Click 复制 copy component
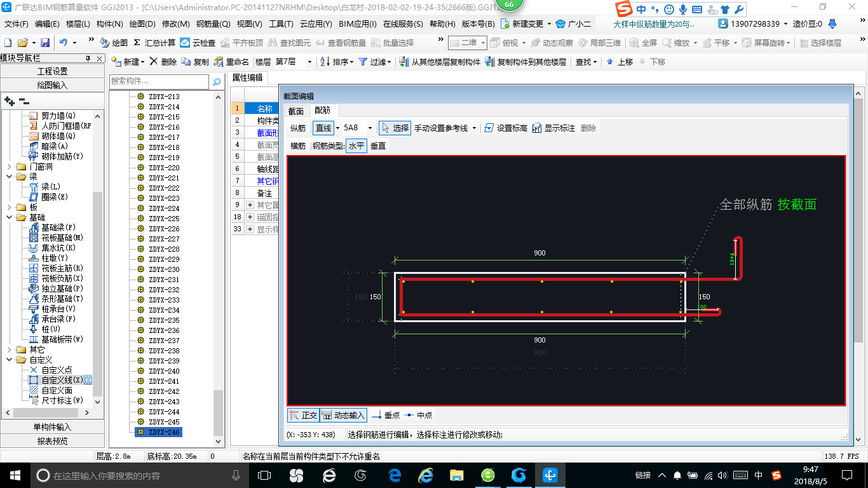 (x=195, y=62)
